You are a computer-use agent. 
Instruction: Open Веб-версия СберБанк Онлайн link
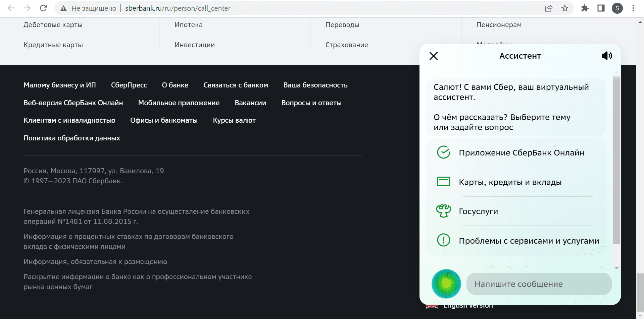point(73,103)
